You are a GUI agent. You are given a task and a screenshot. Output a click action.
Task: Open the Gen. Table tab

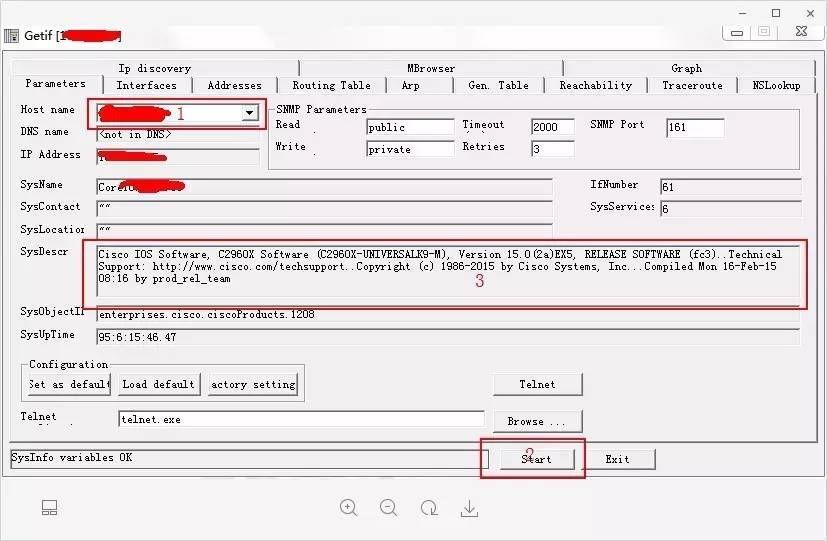pos(498,85)
